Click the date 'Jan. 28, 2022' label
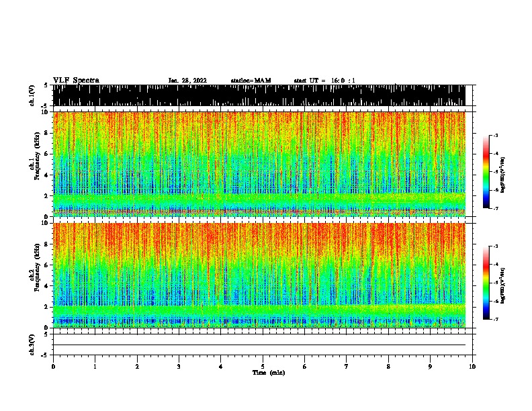This screenshot has height=411, width=532. [x=187, y=81]
